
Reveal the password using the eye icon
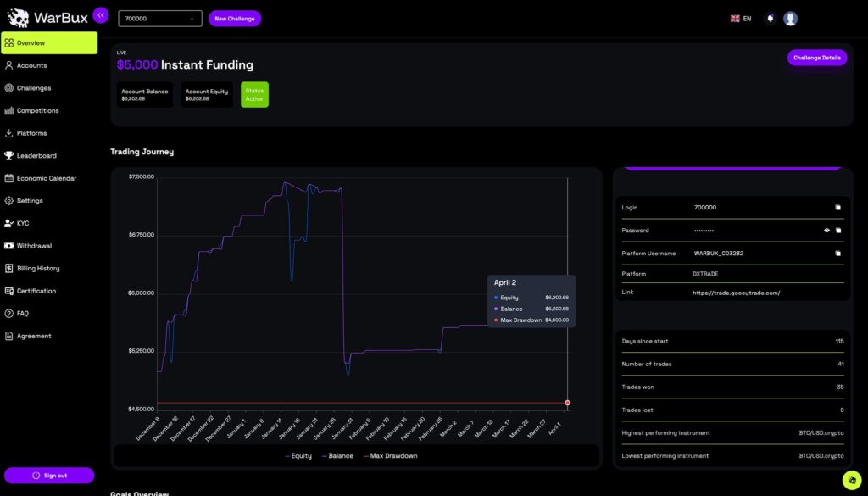pyautogui.click(x=828, y=230)
